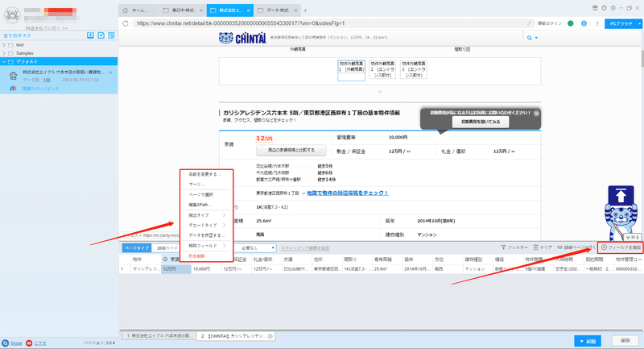
Task: Click the green circle icon in address bar
Action: (571, 23)
